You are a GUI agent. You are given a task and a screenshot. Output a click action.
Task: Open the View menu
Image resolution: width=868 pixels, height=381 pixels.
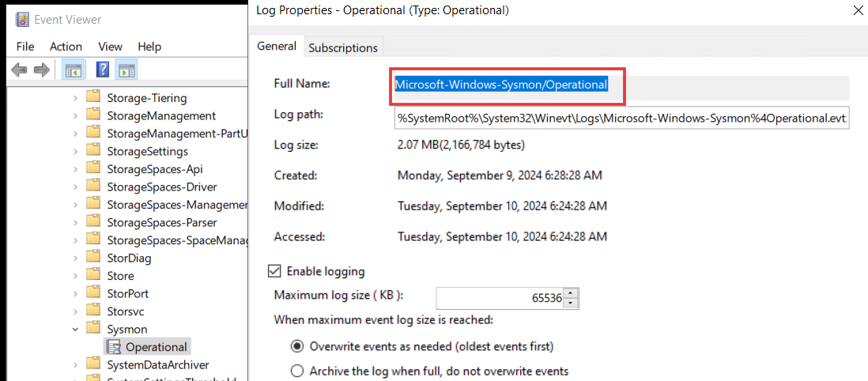click(110, 47)
